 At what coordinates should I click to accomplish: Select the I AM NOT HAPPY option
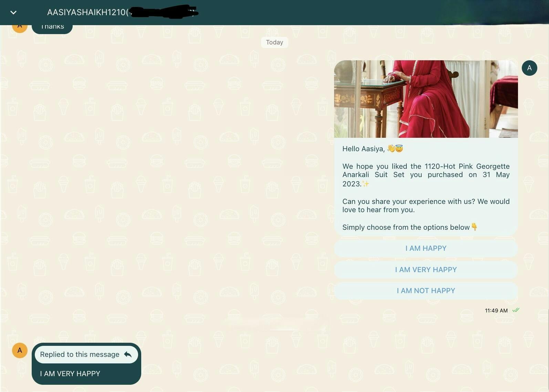click(426, 291)
